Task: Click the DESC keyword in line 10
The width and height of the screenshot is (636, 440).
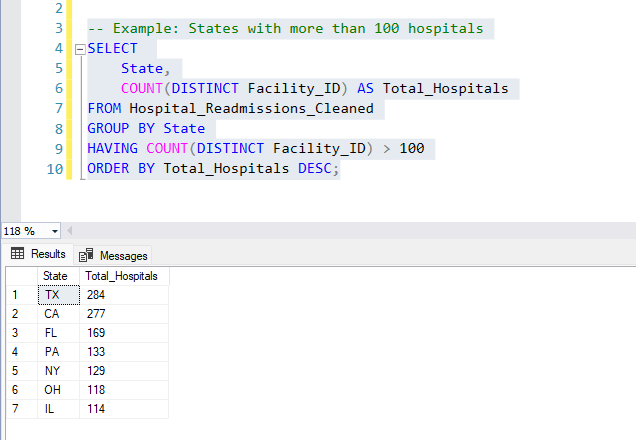Action: click(x=315, y=168)
